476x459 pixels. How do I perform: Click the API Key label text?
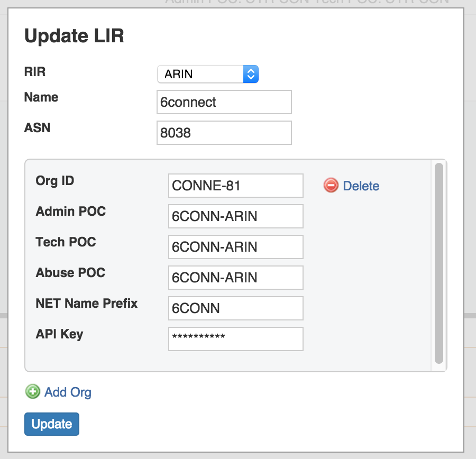59,334
